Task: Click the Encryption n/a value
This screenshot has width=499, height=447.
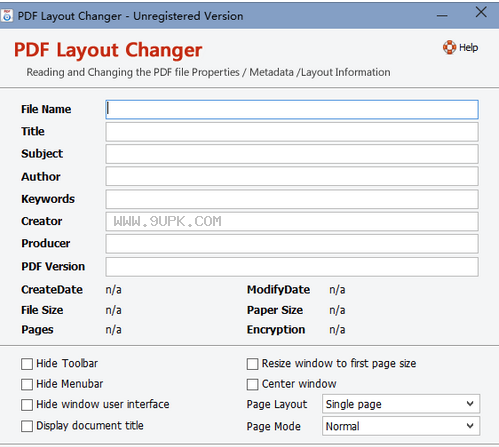Action: tap(337, 330)
